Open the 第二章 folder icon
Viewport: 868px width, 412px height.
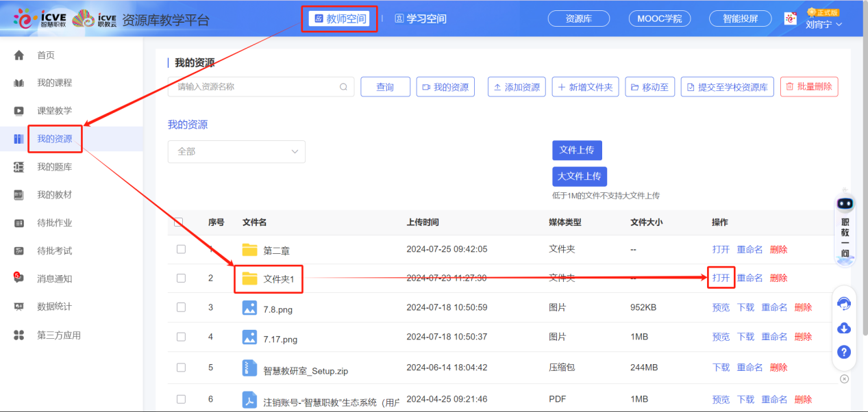(248, 249)
